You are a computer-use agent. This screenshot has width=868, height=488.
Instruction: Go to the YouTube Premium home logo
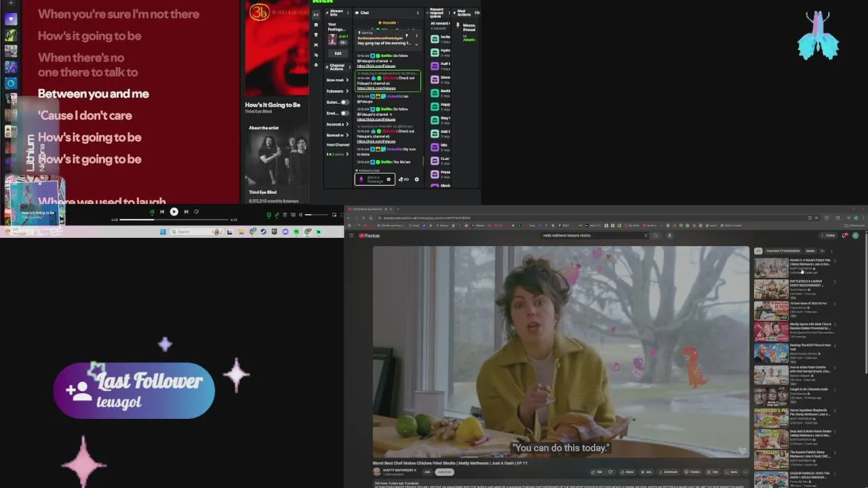click(x=369, y=236)
